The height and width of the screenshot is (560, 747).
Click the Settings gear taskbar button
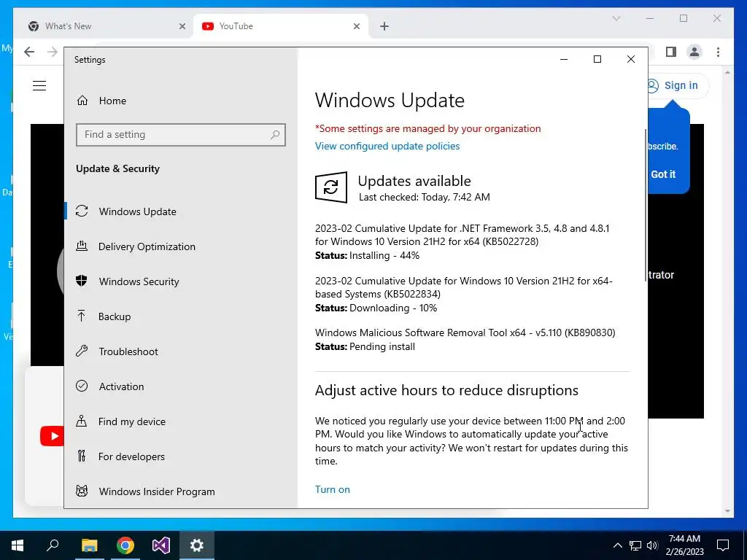pos(197,545)
